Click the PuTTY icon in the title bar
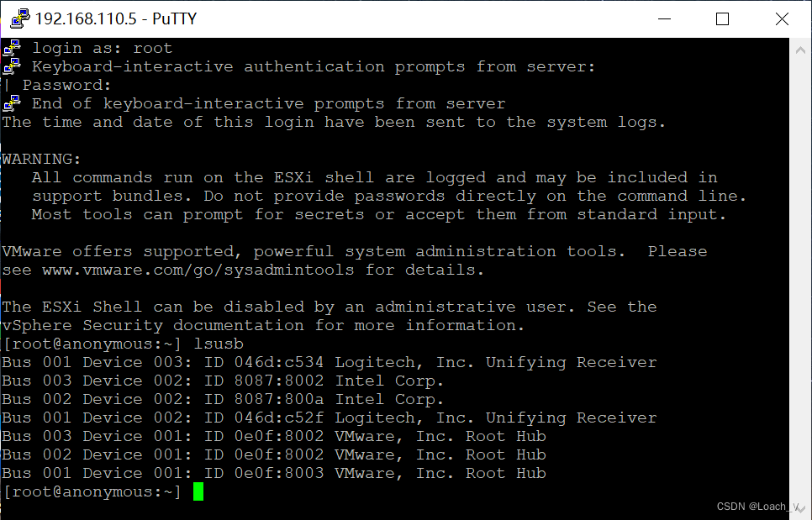Screen dimensions: 812x520 (x=18, y=18)
